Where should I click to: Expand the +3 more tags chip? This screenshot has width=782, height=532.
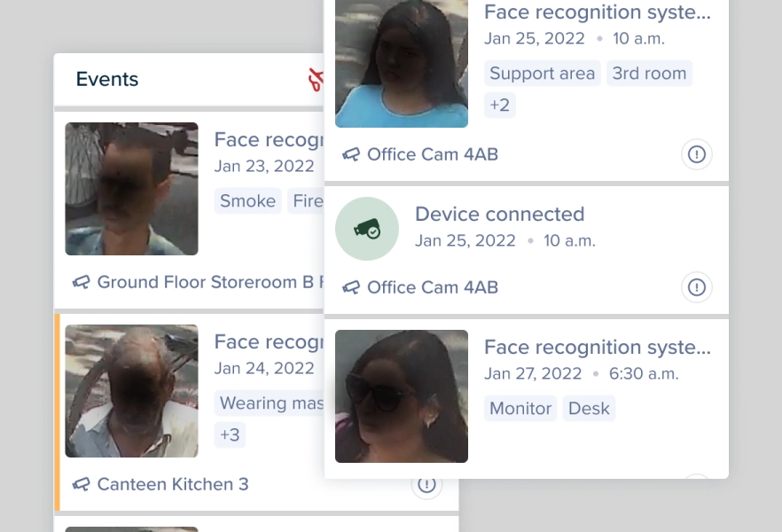pos(230,434)
